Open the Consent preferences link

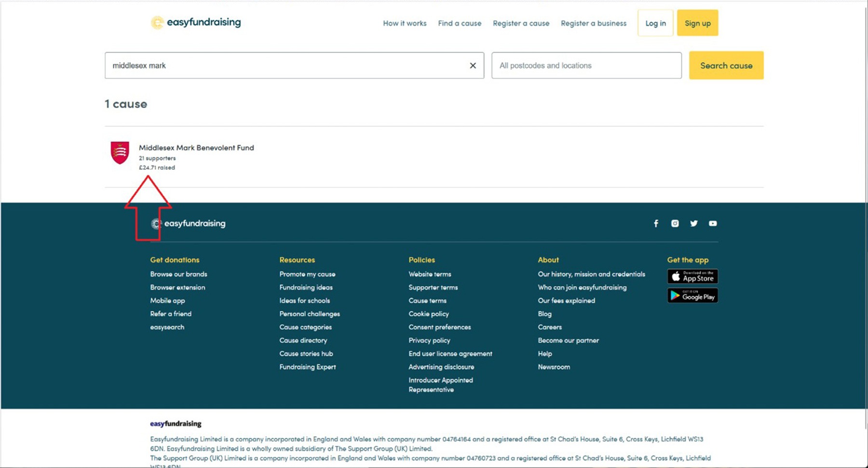point(440,327)
